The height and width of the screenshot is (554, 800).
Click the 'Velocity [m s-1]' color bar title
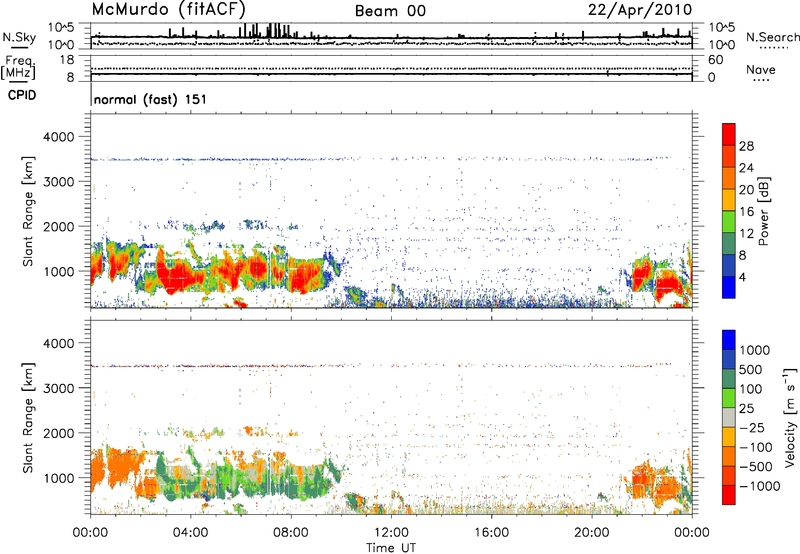[x=790, y=418]
